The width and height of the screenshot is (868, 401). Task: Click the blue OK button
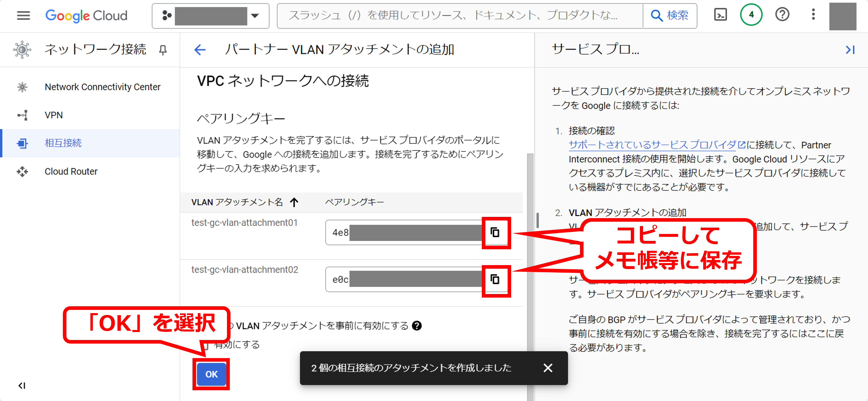(211, 374)
